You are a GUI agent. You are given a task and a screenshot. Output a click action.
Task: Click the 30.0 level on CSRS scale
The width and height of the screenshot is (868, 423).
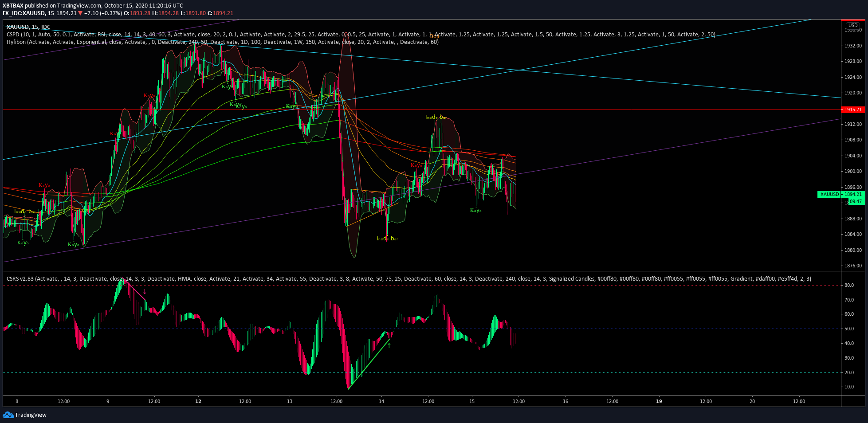[x=849, y=358]
